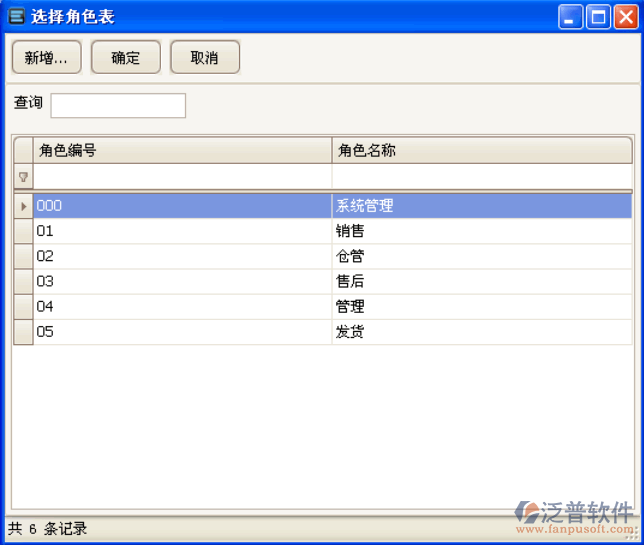
Task: Click the 共 6 条记录 status text
Action: 47,529
